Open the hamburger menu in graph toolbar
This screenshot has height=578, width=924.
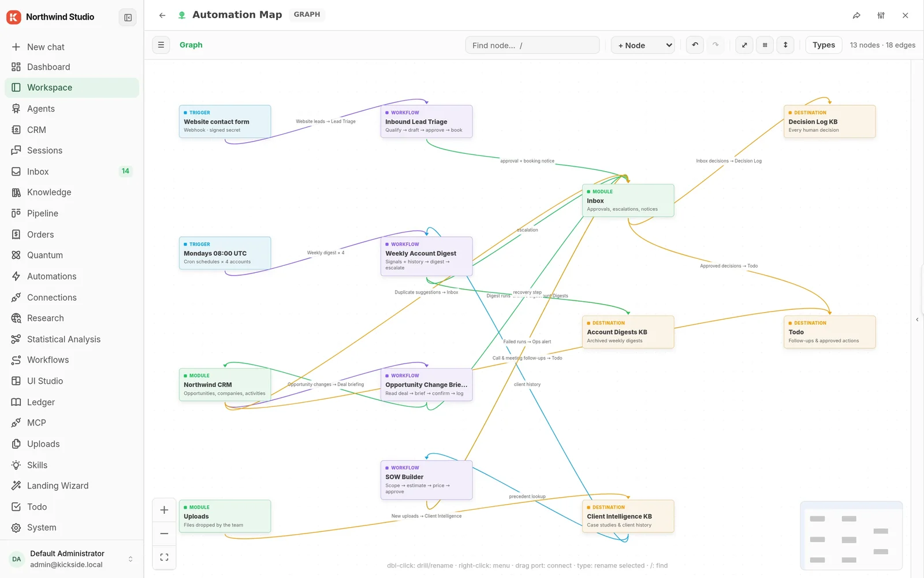[x=161, y=45]
